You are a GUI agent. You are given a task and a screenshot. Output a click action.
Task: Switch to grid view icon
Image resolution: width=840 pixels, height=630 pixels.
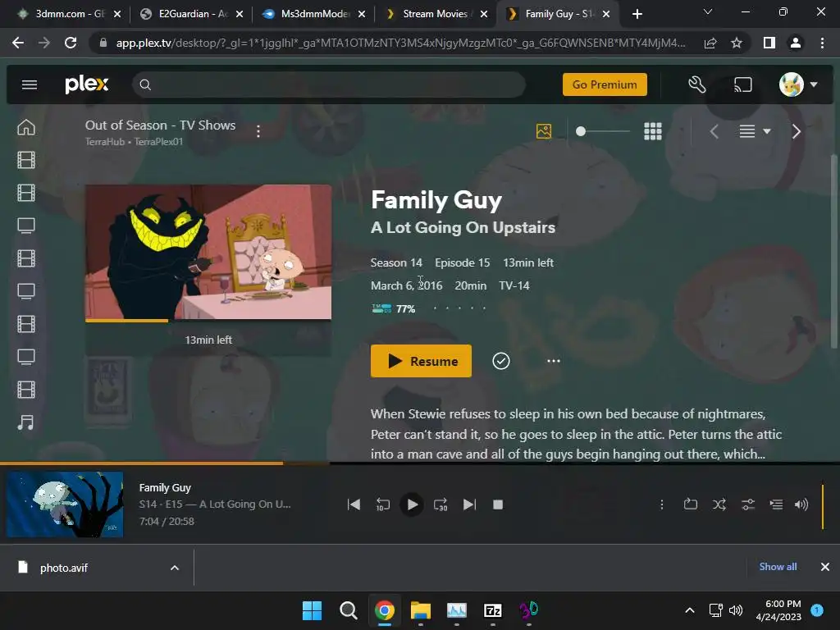tap(652, 131)
